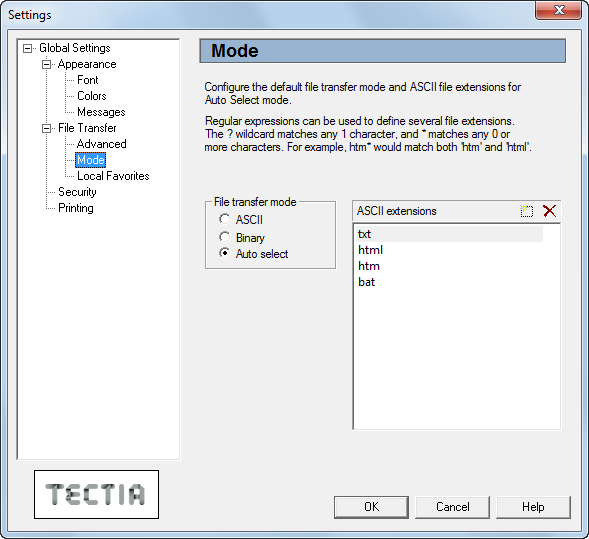Open the Security settings page
This screenshot has height=539, width=589.
(x=77, y=192)
